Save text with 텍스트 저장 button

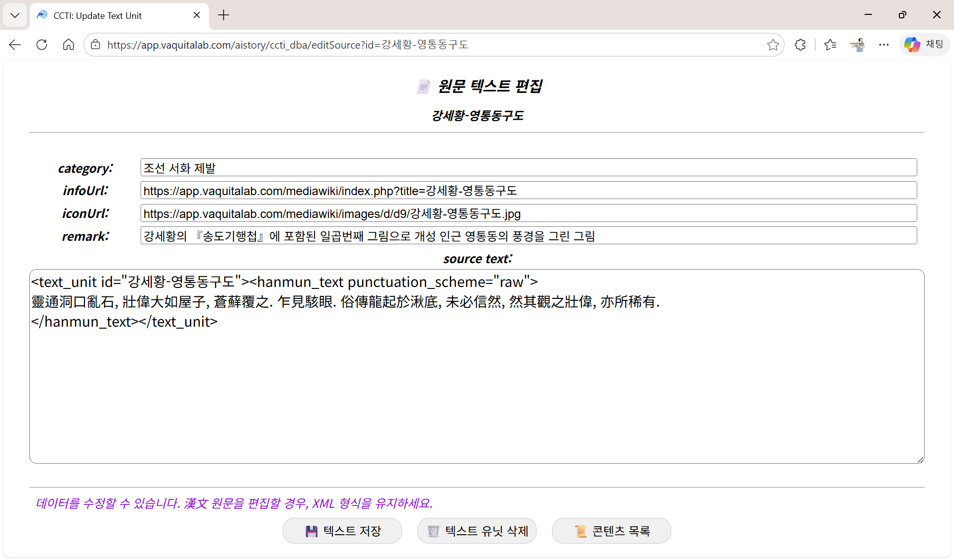coord(342,531)
